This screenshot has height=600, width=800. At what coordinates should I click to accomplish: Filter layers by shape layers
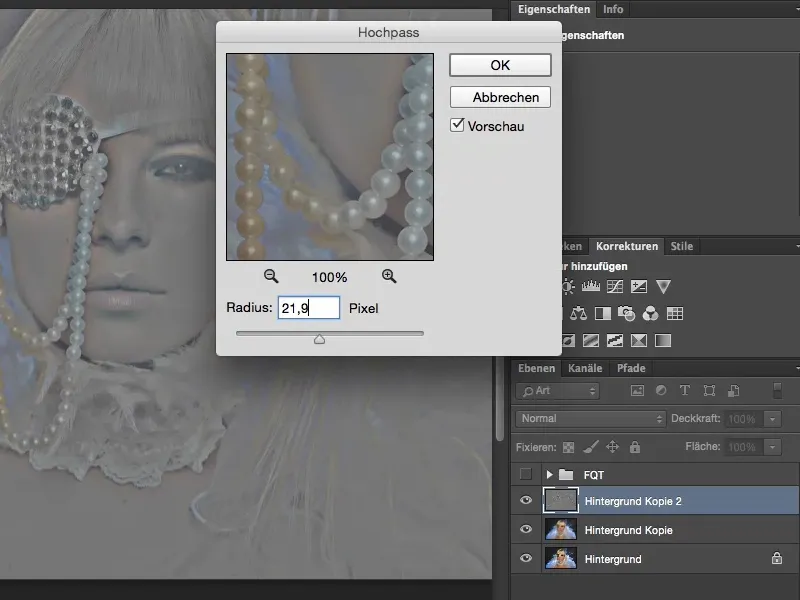[709, 391]
